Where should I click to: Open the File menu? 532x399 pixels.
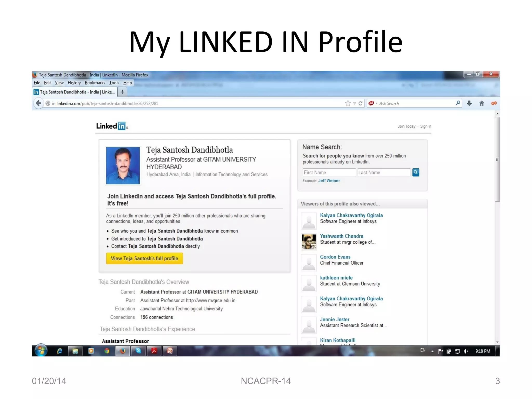[37, 83]
